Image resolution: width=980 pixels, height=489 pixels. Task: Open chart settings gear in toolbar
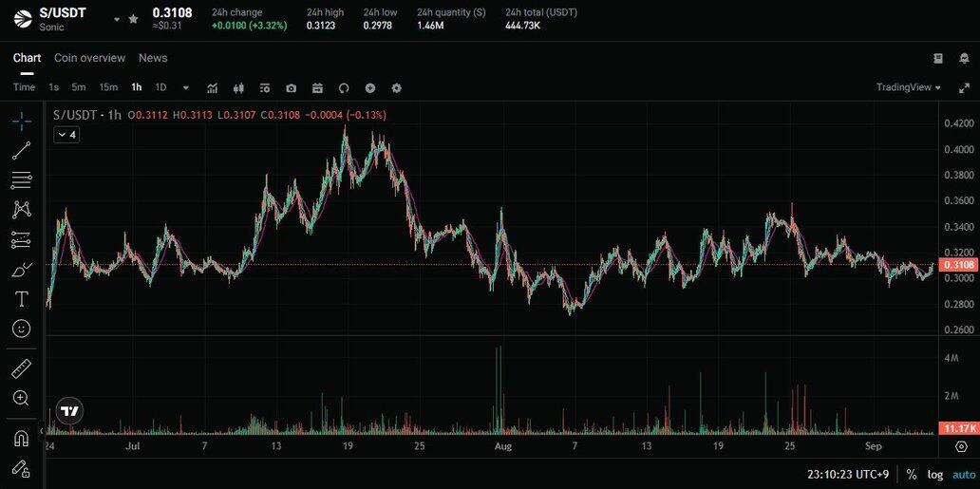pos(396,88)
